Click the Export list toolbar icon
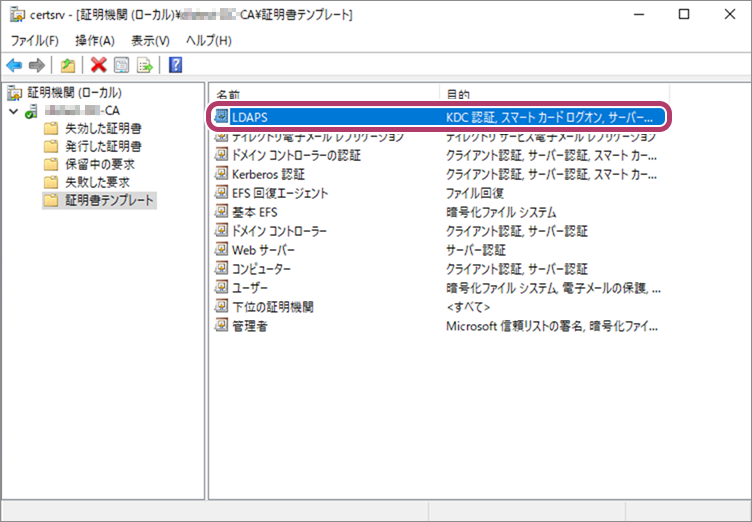The width and height of the screenshot is (752, 522). [144, 65]
